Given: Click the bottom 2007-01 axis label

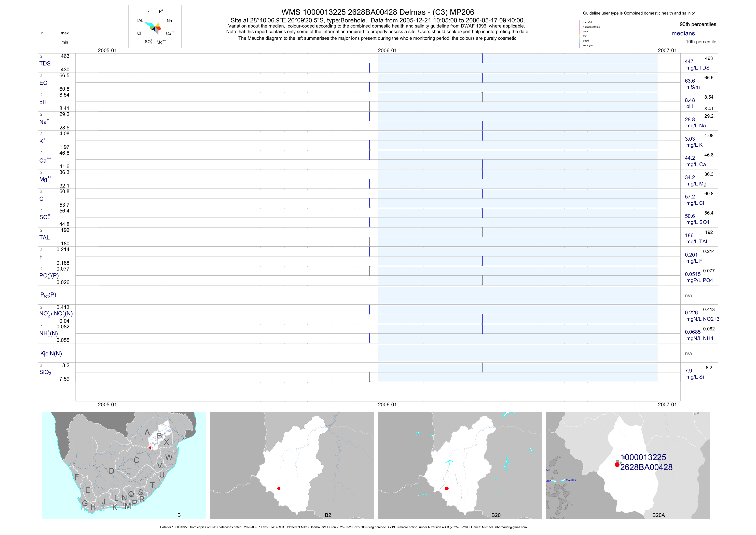Looking at the screenshot, I should click(x=667, y=405).
